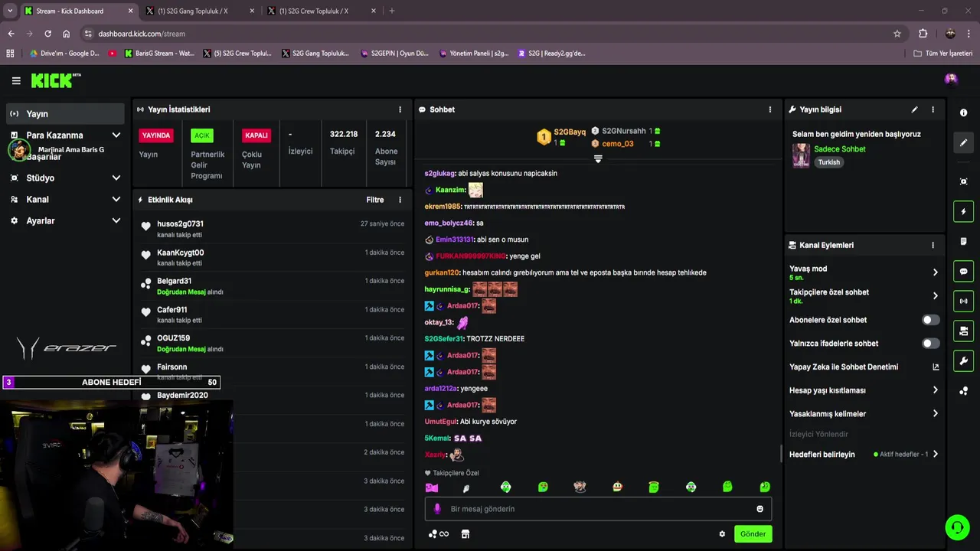This screenshot has width=980, height=551.
Task: Open BarisG Stream bookmark
Action: click(158, 54)
